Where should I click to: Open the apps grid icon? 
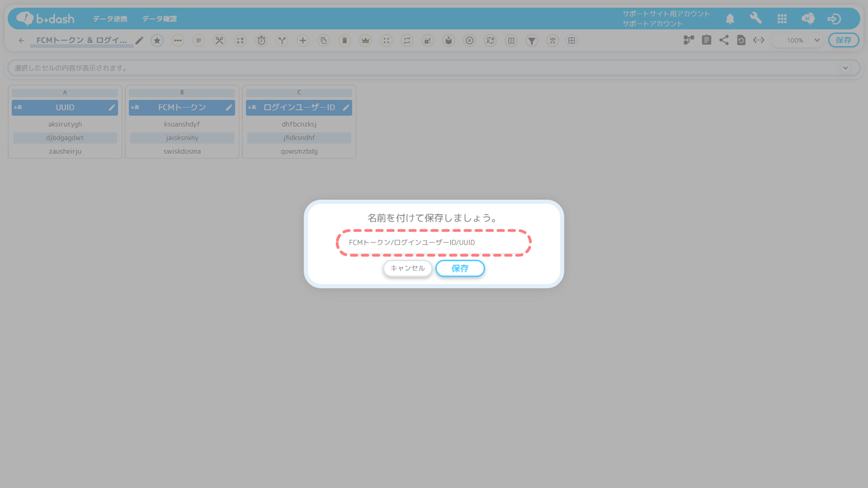click(782, 18)
